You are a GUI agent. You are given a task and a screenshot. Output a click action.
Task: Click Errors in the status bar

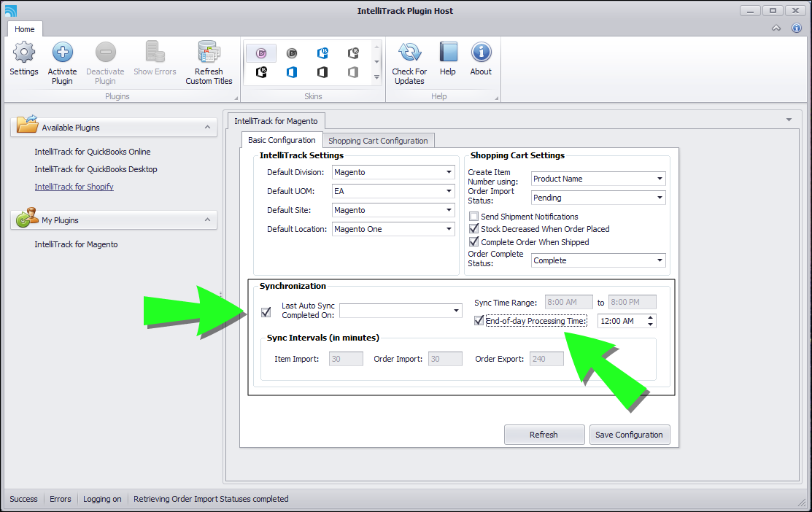(x=61, y=499)
